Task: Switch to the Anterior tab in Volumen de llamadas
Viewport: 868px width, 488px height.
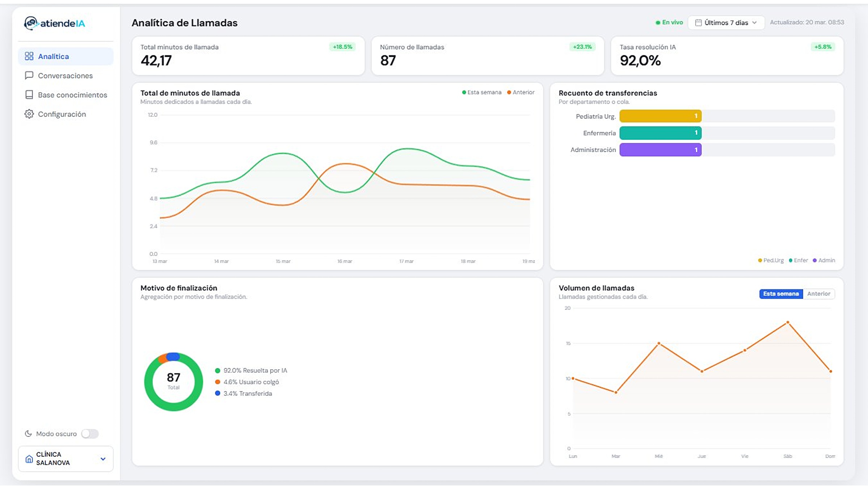Action: 818,294
